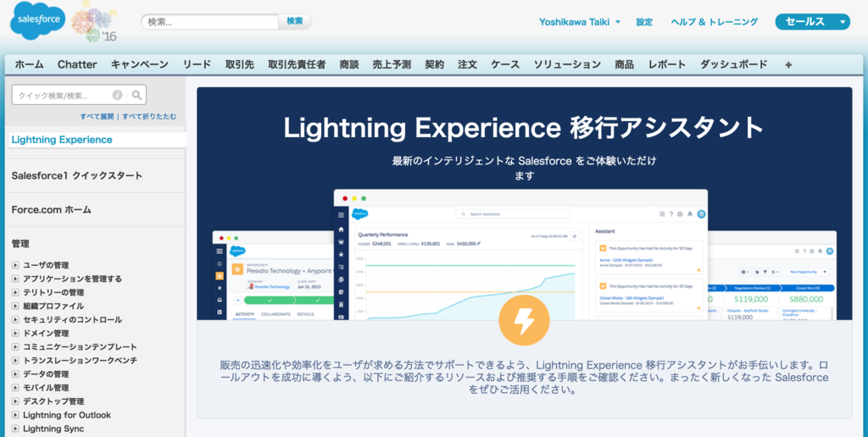Click すべて折りたたむ link
This screenshot has height=437, width=868.
click(149, 117)
